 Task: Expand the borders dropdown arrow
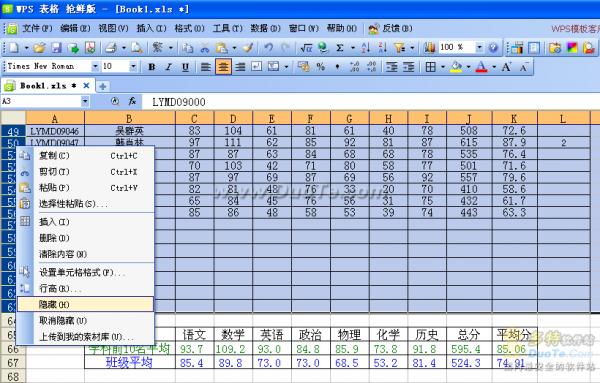pos(443,67)
